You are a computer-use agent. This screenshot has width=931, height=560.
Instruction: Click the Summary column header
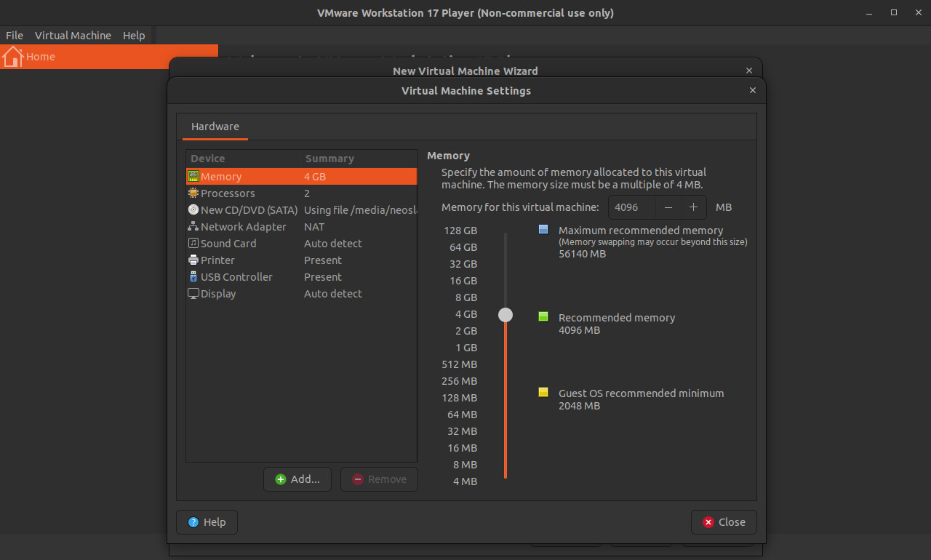click(359, 159)
